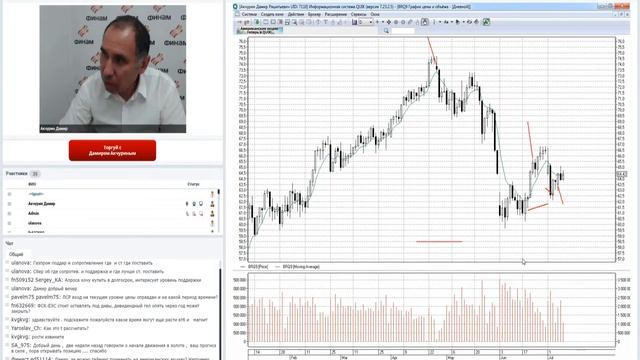Viewport: 640px width, 360px height.
Task: Open the numeric dropdown in the QUIK toolbar
Action: click(366, 22)
